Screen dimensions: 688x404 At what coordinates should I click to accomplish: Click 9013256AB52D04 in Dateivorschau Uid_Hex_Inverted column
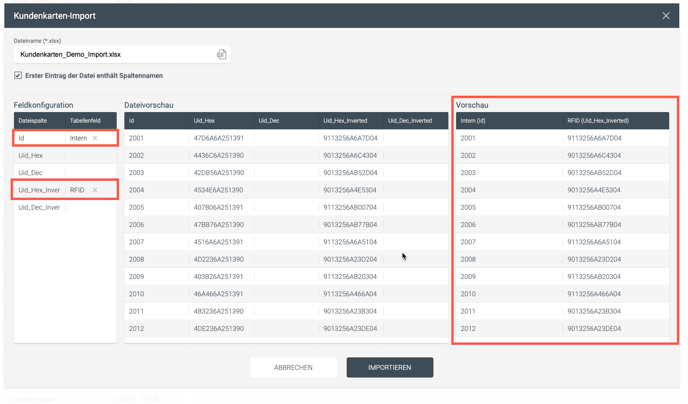coord(350,173)
